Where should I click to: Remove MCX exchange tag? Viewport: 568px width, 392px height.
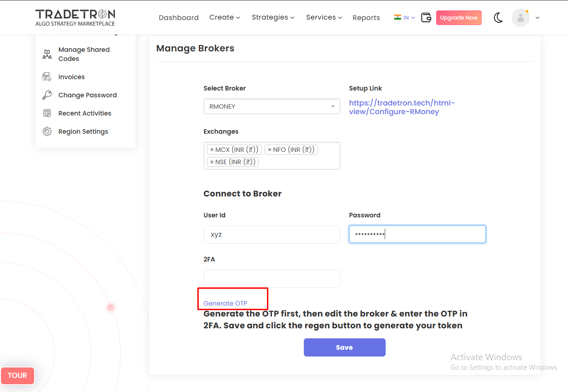[212, 150]
